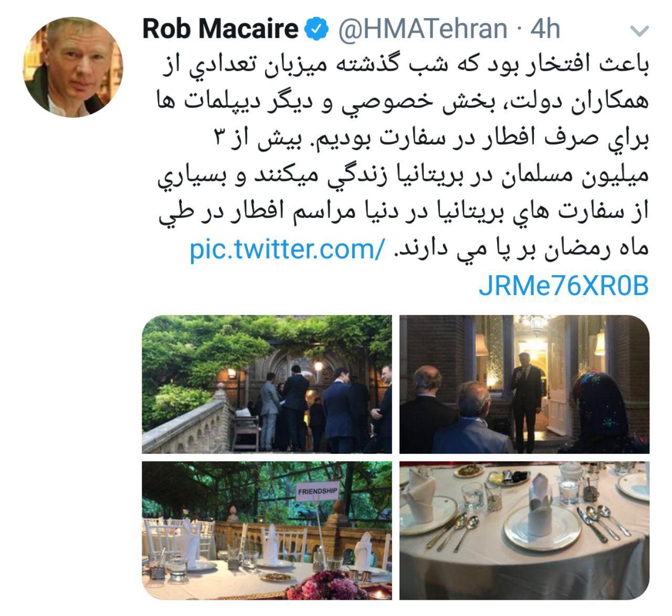Click the man speaking with microphone
Screen dimensions: 672x616
[525, 398]
